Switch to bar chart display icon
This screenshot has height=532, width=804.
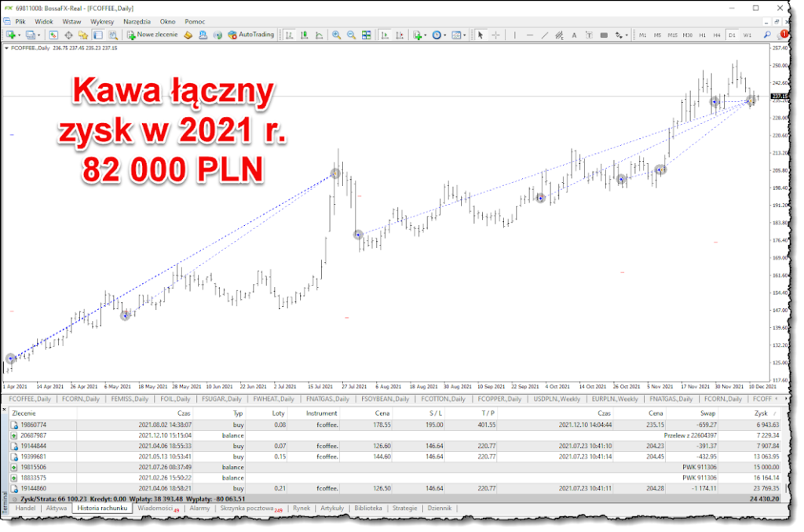pyautogui.click(x=289, y=35)
